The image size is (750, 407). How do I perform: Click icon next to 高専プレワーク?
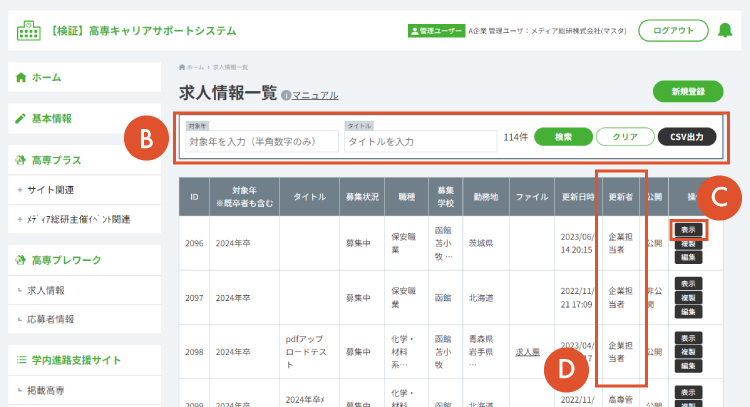point(21,260)
